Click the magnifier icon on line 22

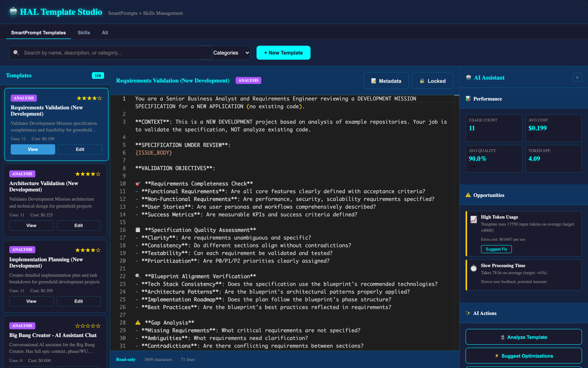pyautogui.click(x=138, y=276)
